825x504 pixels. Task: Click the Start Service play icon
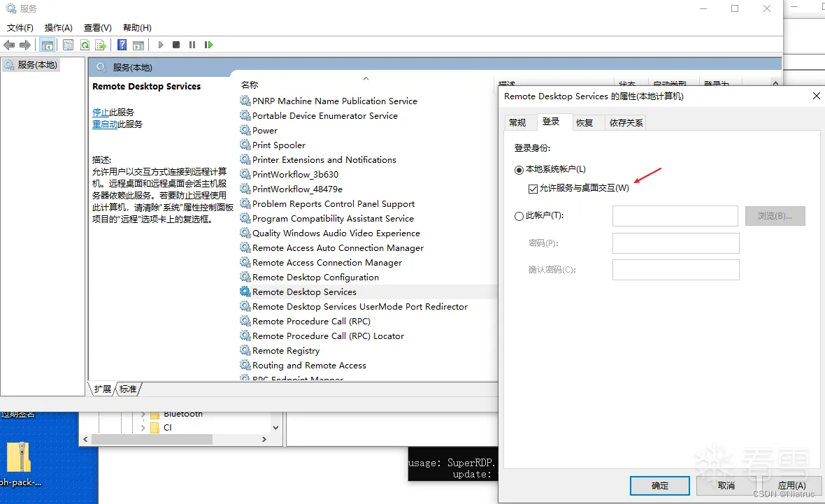click(161, 45)
